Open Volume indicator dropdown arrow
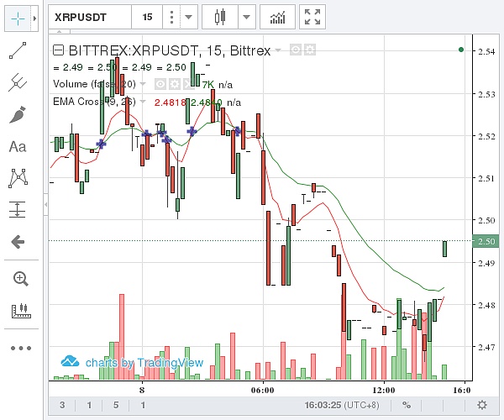504x420 pixels. pos(143,84)
